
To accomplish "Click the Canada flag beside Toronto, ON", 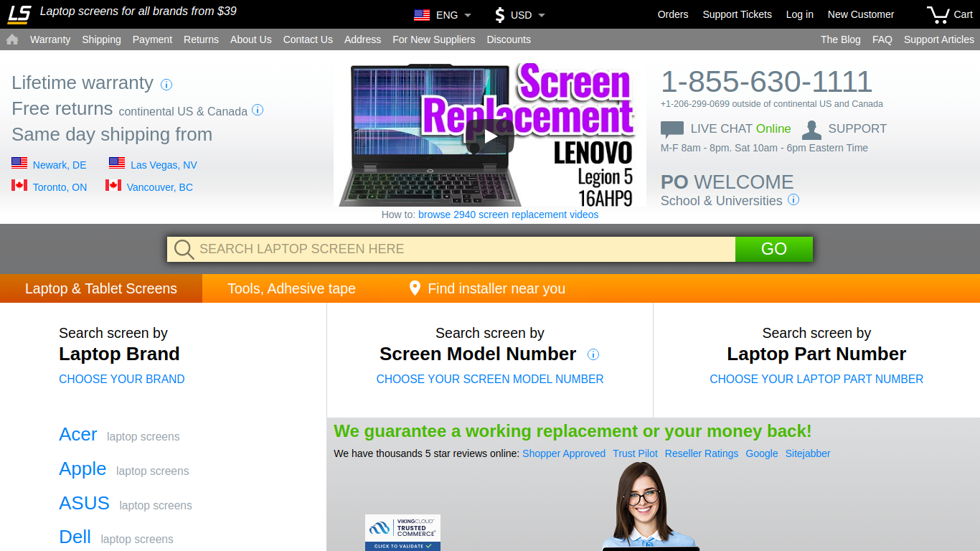I will coord(19,186).
